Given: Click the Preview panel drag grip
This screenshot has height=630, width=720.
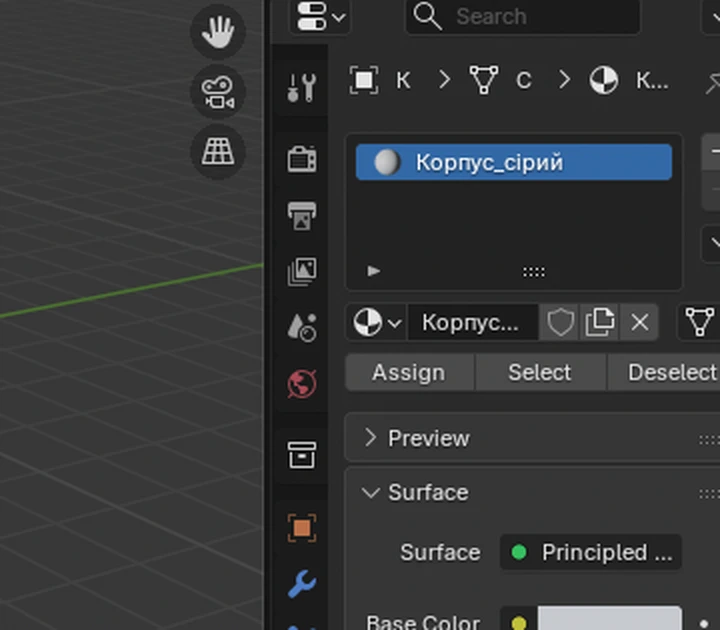Looking at the screenshot, I should tap(709, 440).
